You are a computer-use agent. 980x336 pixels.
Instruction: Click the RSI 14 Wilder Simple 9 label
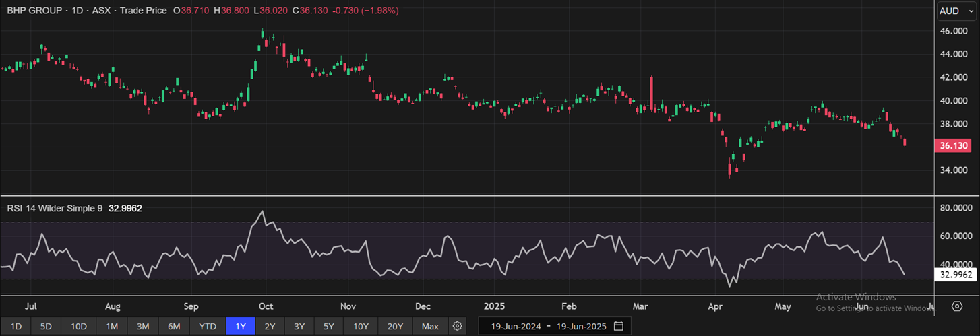coord(55,209)
